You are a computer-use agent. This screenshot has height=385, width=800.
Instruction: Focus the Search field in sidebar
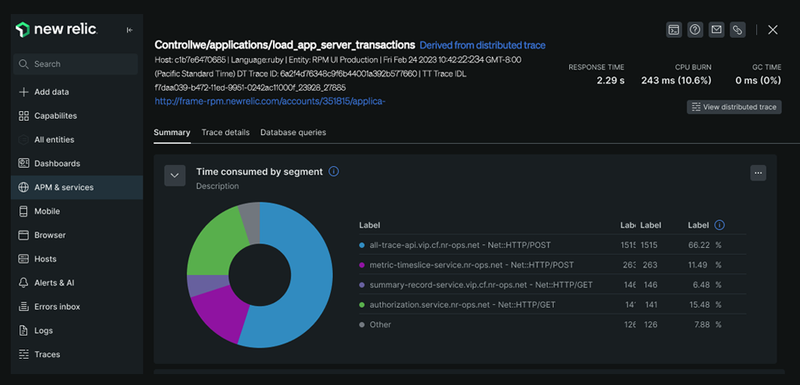click(x=76, y=64)
